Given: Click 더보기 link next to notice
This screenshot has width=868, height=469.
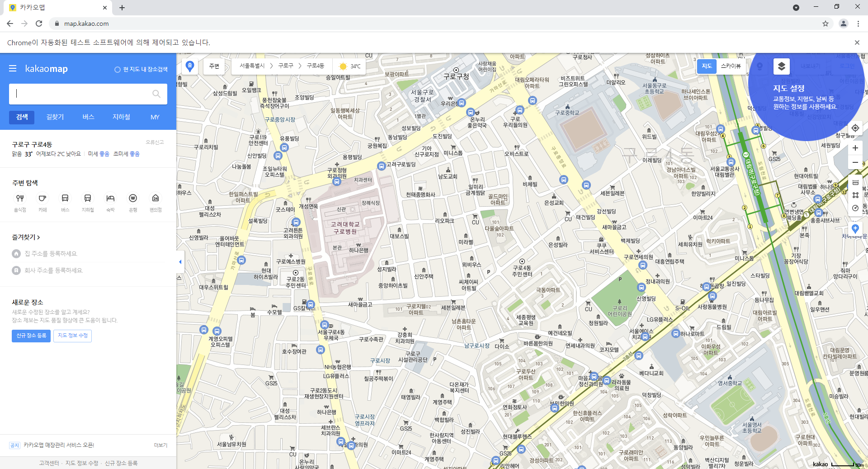Looking at the screenshot, I should pos(160,445).
